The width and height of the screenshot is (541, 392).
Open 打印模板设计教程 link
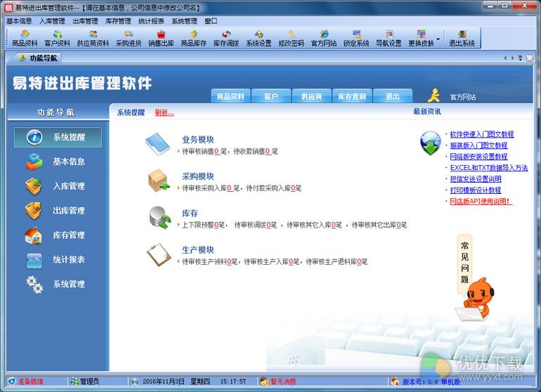click(x=476, y=190)
